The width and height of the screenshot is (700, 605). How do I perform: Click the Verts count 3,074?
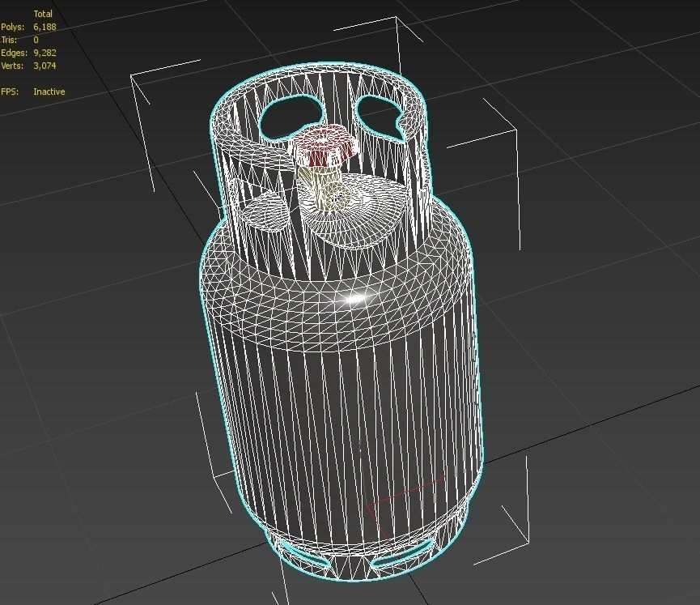click(x=45, y=66)
